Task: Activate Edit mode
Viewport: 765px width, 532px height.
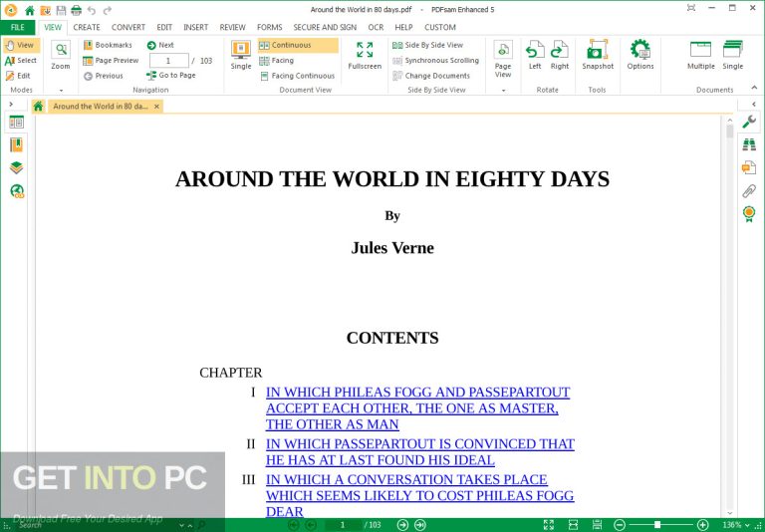Action: coord(19,76)
